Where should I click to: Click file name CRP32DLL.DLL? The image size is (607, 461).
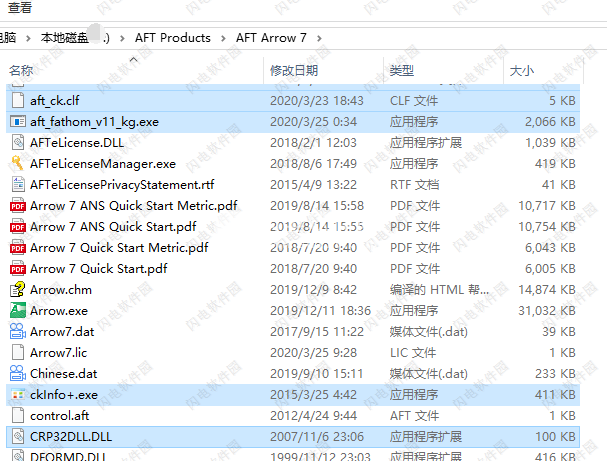pyautogui.click(x=71, y=437)
